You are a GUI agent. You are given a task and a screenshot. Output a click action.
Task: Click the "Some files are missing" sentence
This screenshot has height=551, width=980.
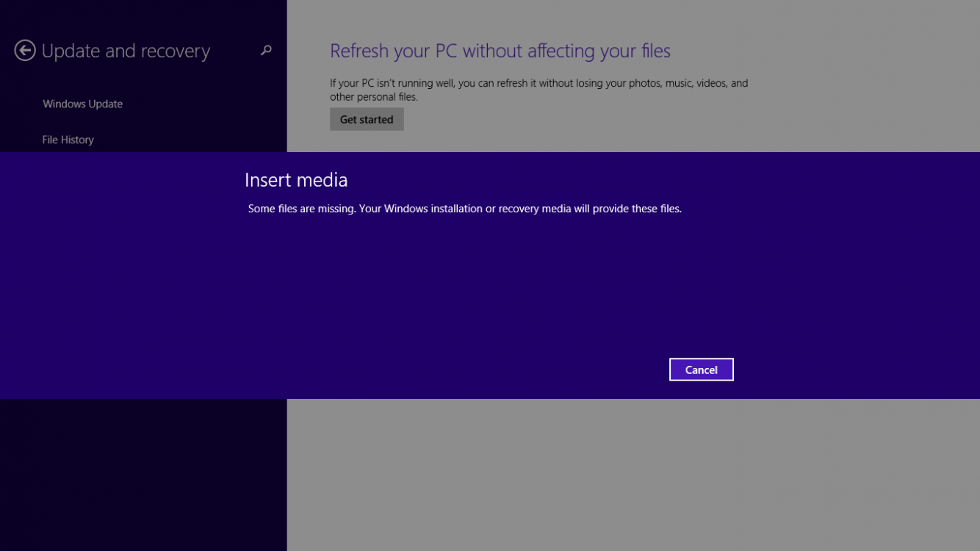[301, 209]
